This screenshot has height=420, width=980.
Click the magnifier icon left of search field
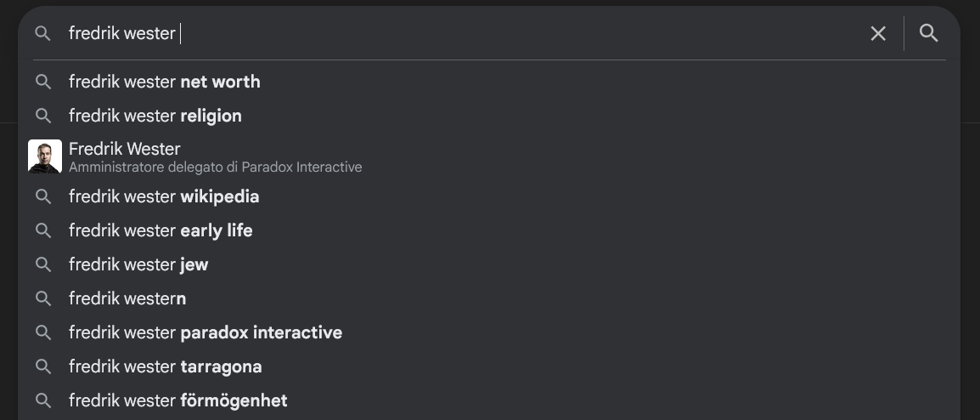[x=42, y=33]
